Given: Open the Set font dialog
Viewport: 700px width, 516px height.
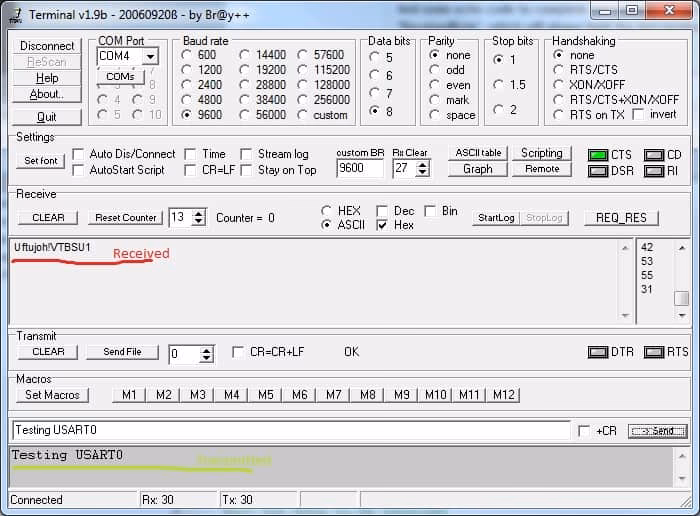Looking at the screenshot, I should click(41, 161).
